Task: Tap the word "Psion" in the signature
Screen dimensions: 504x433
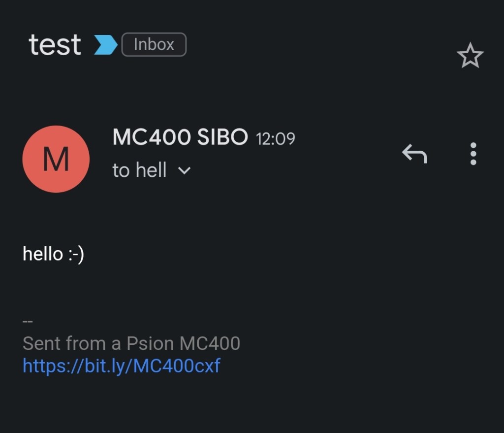Action: (x=150, y=343)
